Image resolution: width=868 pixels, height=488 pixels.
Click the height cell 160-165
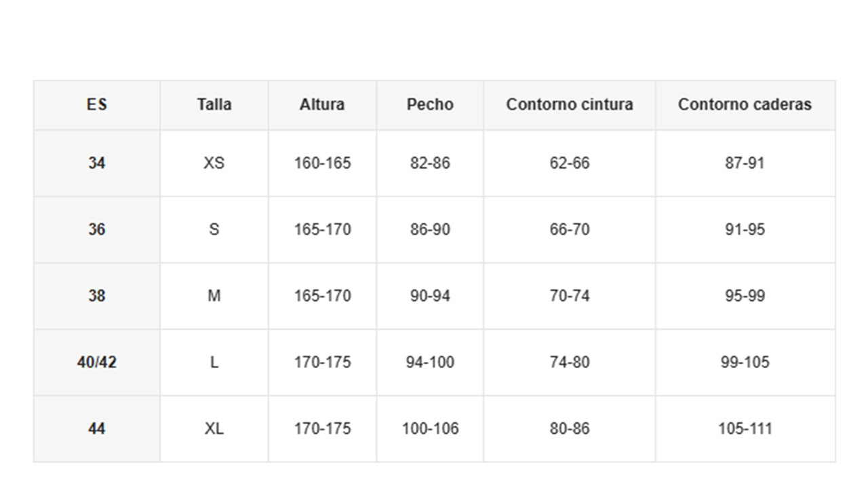coord(322,163)
